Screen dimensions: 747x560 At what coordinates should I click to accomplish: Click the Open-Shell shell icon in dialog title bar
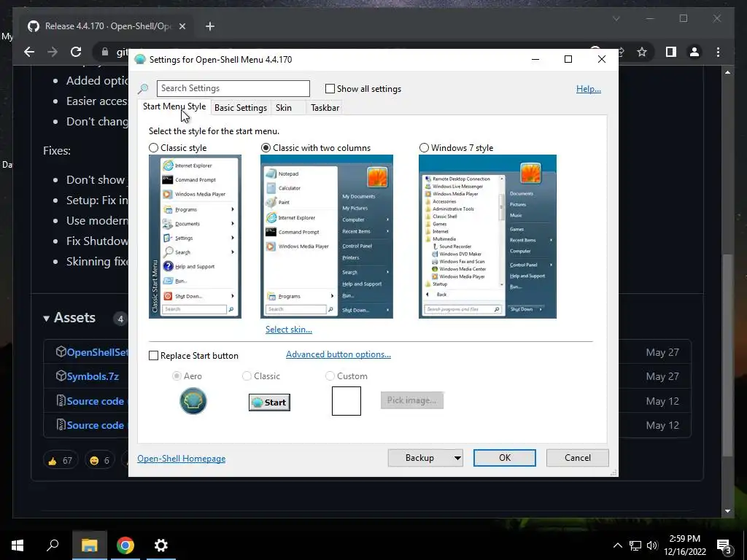(139, 60)
